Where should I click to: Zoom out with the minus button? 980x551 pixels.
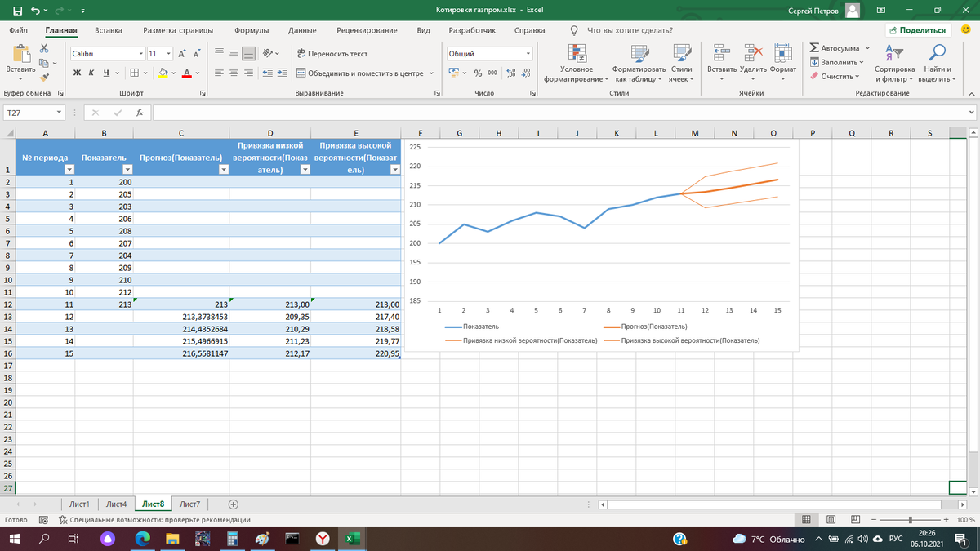875,519
